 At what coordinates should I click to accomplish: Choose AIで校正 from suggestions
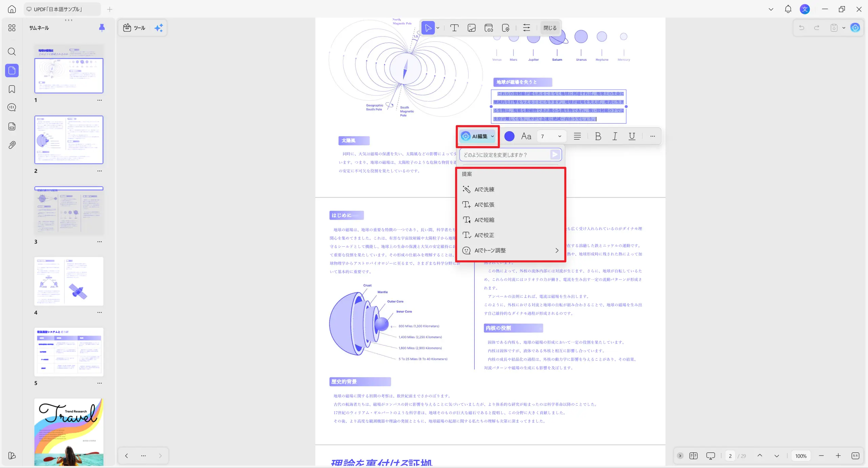pos(484,235)
